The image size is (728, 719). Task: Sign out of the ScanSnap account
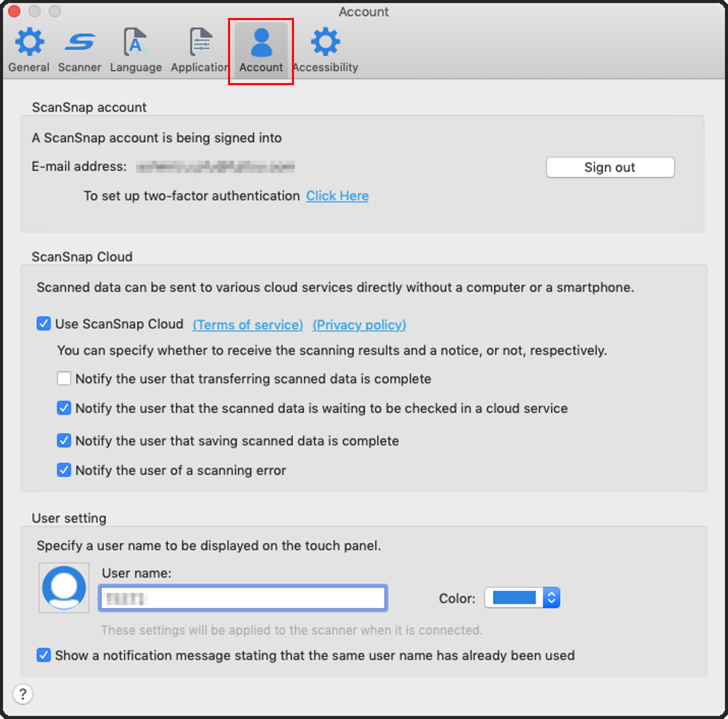click(x=610, y=167)
